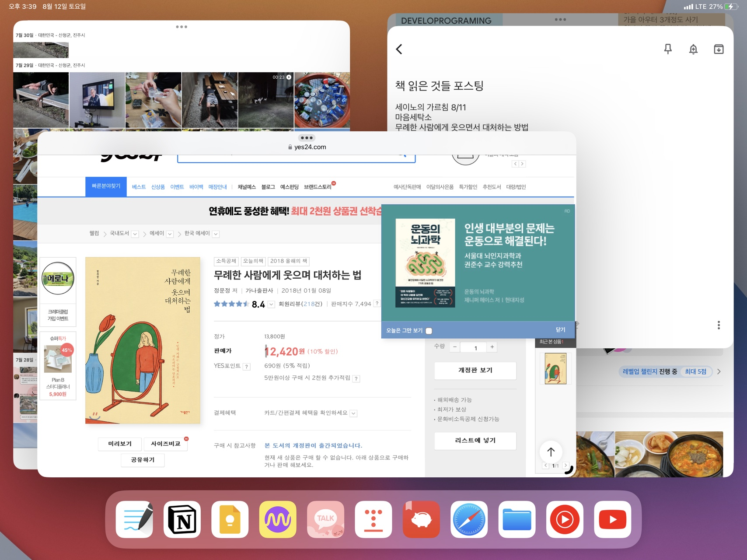Open the 운동의 뇌과학 ad book cover
This screenshot has height=560, width=747.
click(x=425, y=263)
